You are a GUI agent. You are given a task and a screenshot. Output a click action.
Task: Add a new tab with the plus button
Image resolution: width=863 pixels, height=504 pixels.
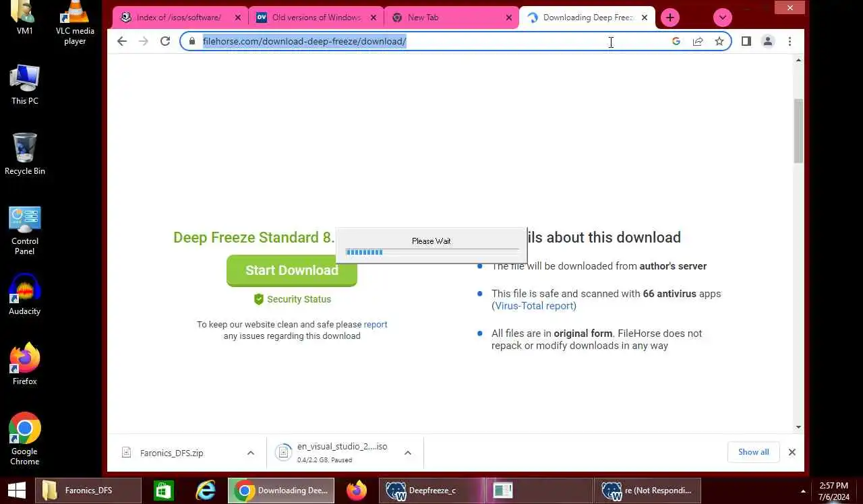(670, 18)
